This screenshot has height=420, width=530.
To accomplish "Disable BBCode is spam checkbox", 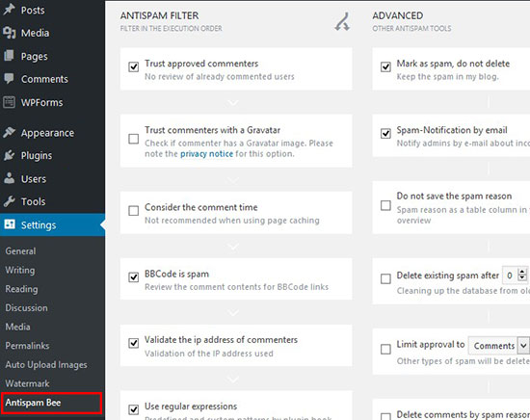I will click(134, 277).
